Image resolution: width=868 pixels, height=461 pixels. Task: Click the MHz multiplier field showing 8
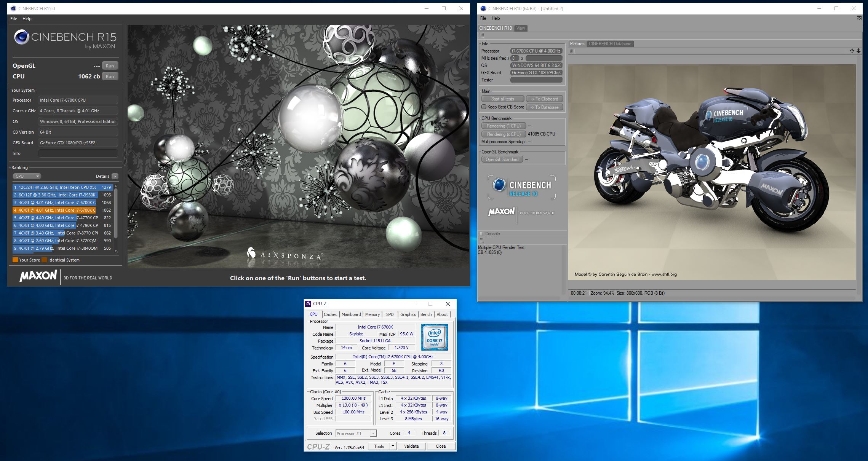514,58
